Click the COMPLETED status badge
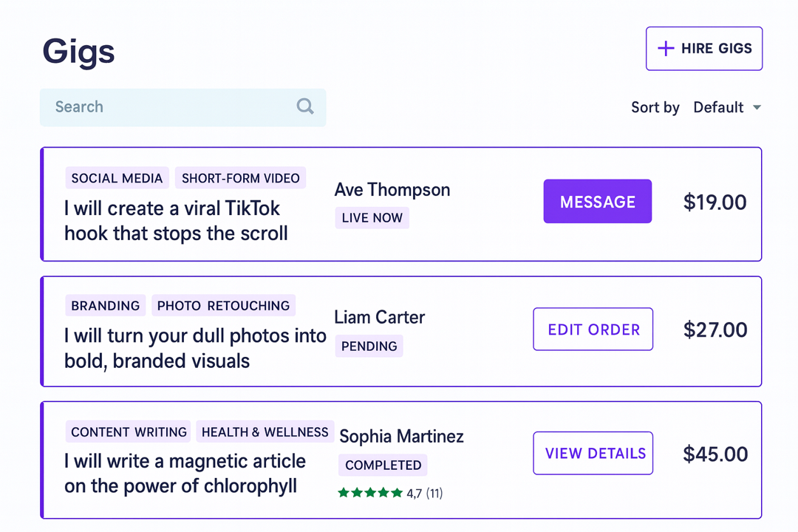798x532 pixels. click(382, 465)
